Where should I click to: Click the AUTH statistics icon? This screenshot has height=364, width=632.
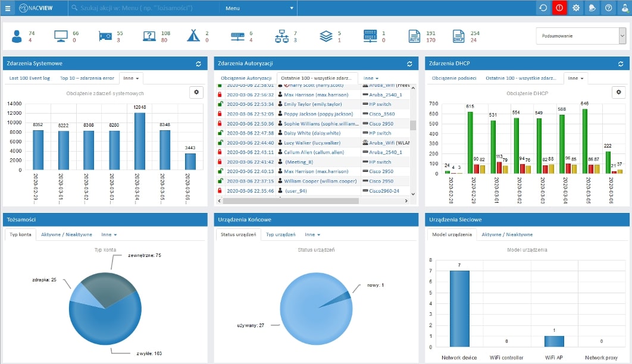414,36
